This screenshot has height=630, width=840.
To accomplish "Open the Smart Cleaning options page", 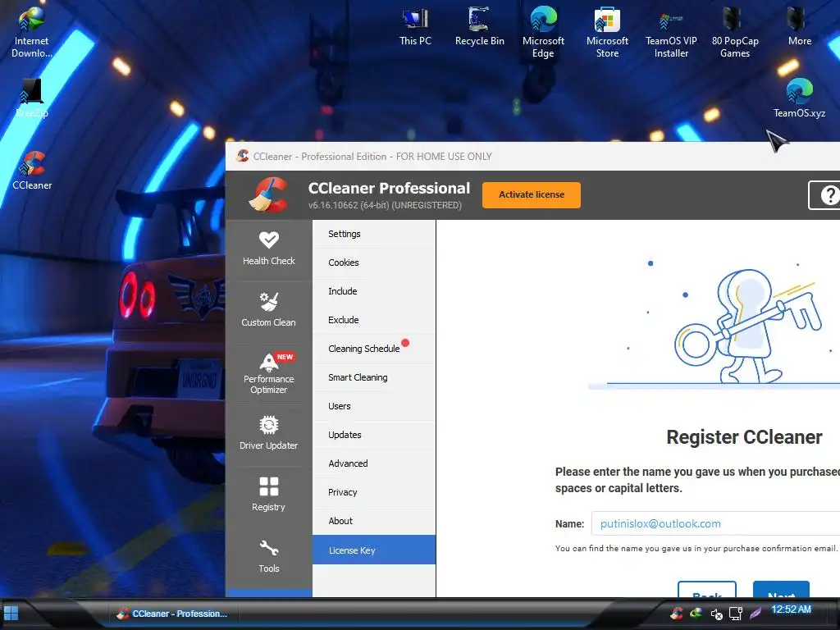I will pos(374,377).
